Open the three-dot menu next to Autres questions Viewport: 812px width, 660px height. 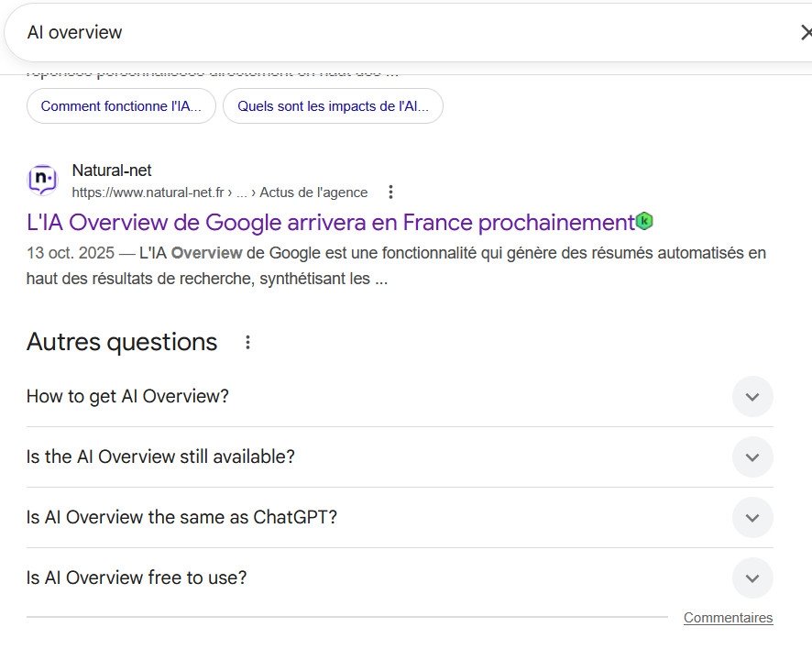[x=247, y=343]
